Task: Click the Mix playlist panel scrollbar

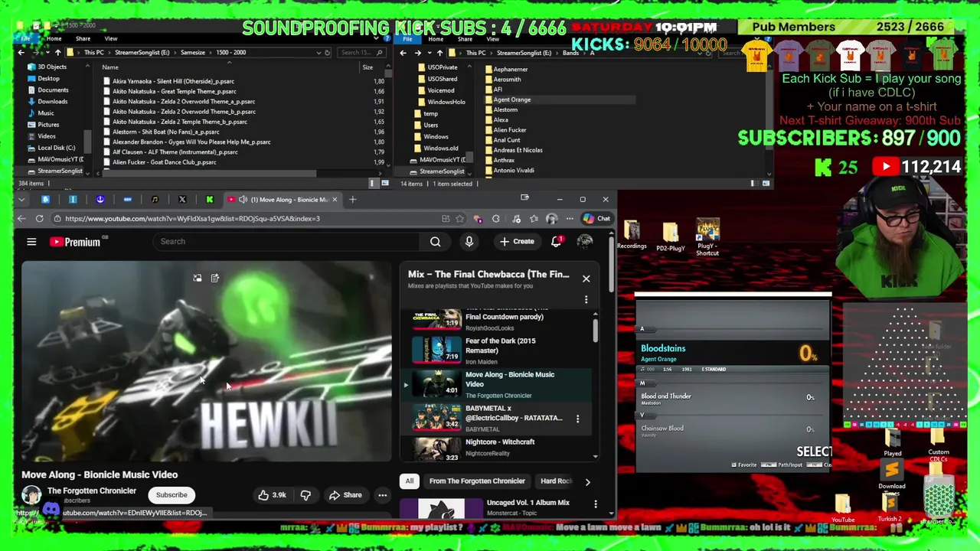Action: [x=595, y=331]
